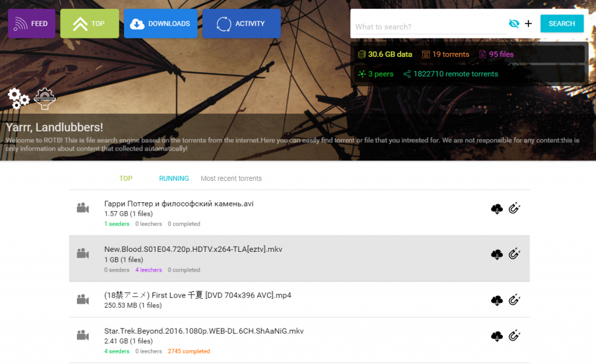Click magnet link icon for Гарри Поттер torrent
596x364 pixels.
click(x=514, y=208)
